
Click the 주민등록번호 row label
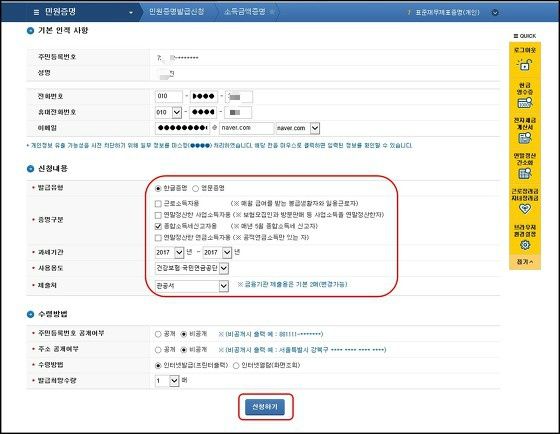pyautogui.click(x=57, y=57)
